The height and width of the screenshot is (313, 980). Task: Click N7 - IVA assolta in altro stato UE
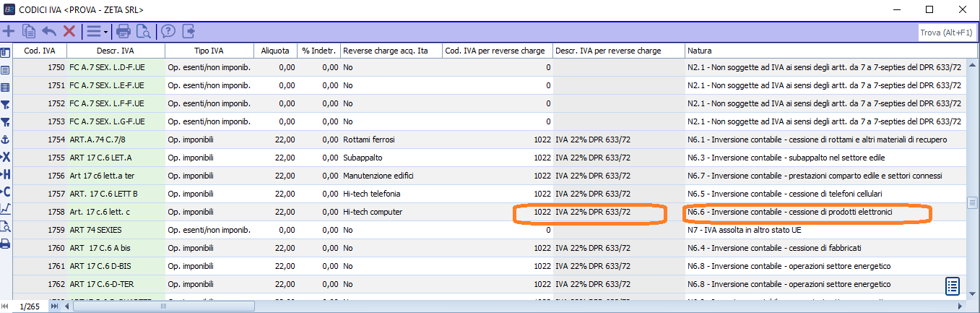tap(825, 231)
